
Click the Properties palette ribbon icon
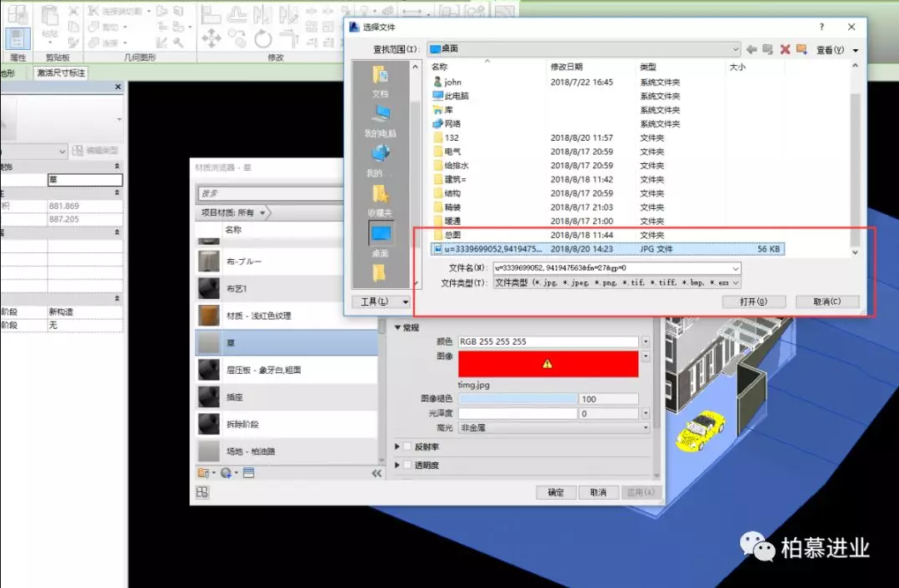(x=17, y=39)
